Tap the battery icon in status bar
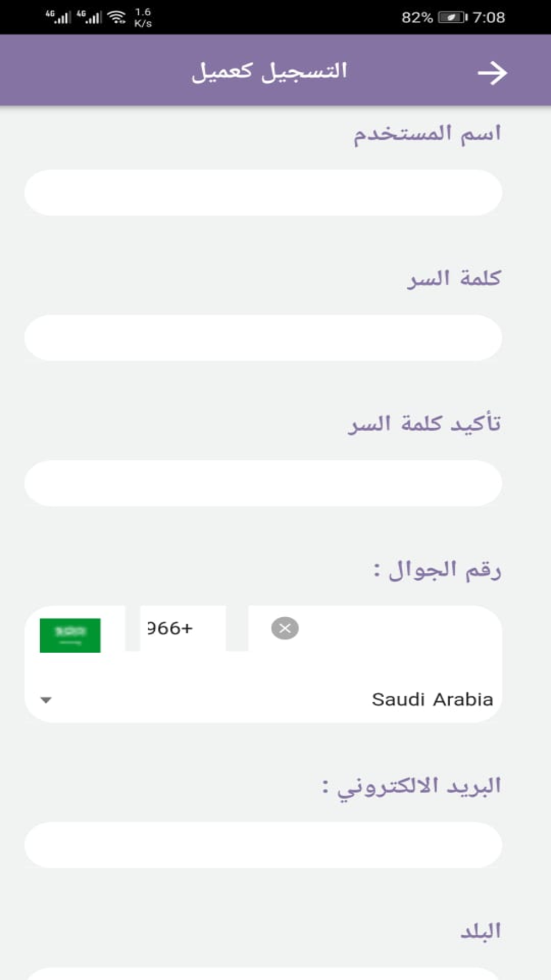The width and height of the screenshot is (551, 980). tap(452, 18)
